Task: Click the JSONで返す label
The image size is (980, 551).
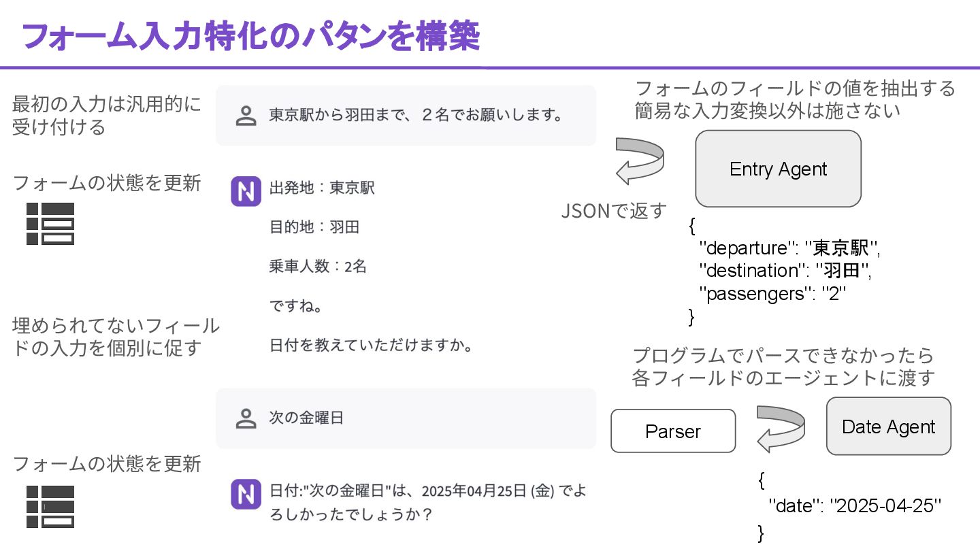Action: pos(615,212)
